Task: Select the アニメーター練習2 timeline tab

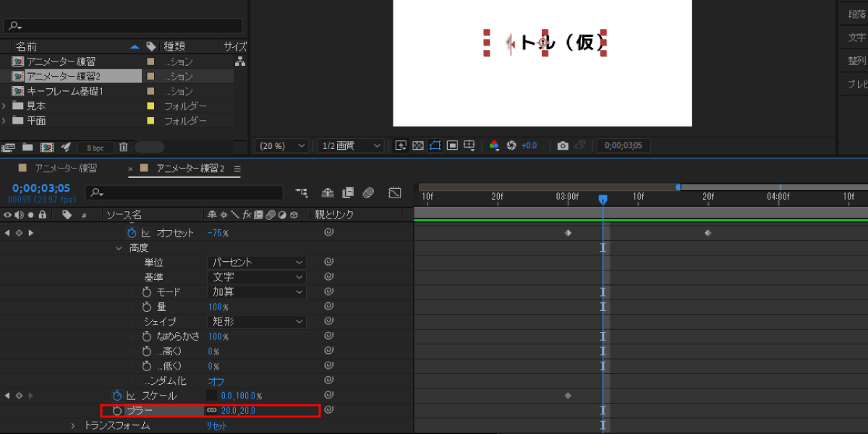Action: 190,169
